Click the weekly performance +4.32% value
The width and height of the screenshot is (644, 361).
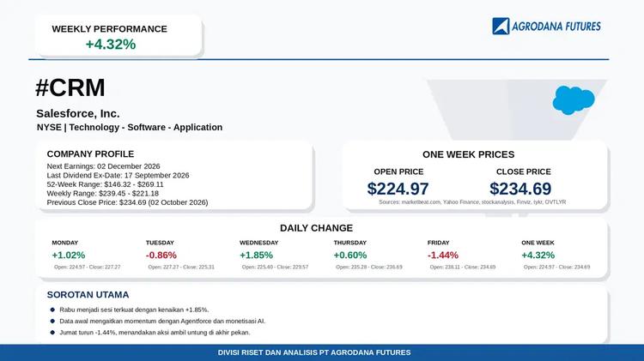111,45
